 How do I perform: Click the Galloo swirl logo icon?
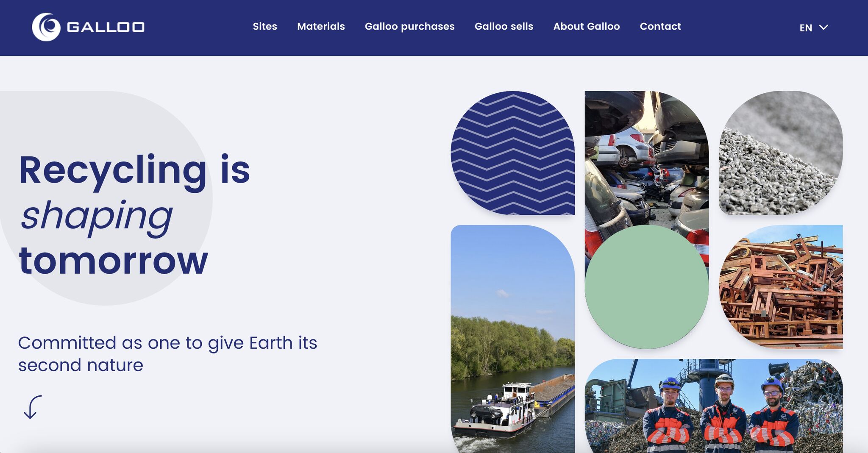point(46,27)
